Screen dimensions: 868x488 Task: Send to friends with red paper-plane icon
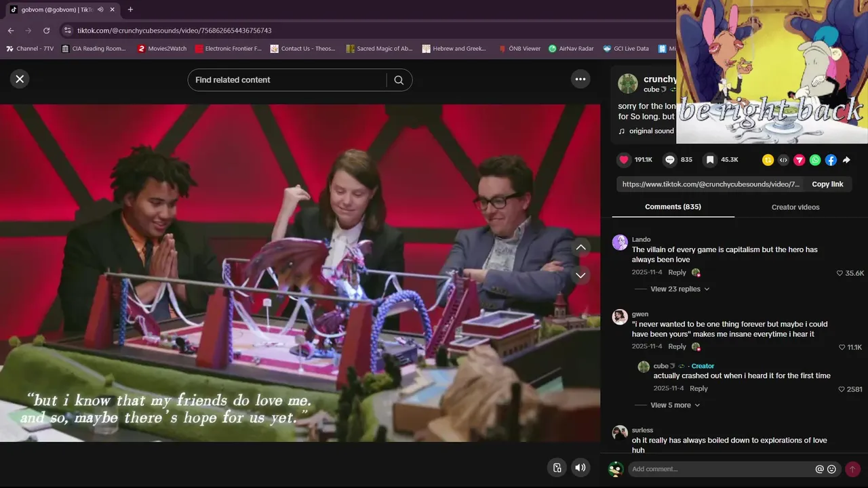coord(800,160)
